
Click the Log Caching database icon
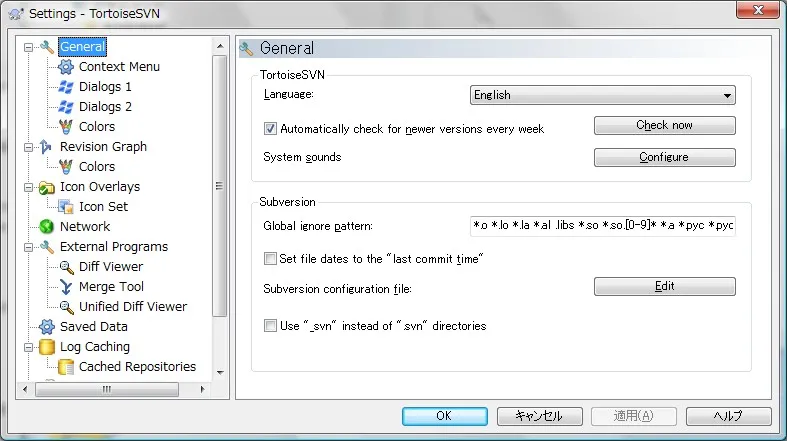click(46, 347)
